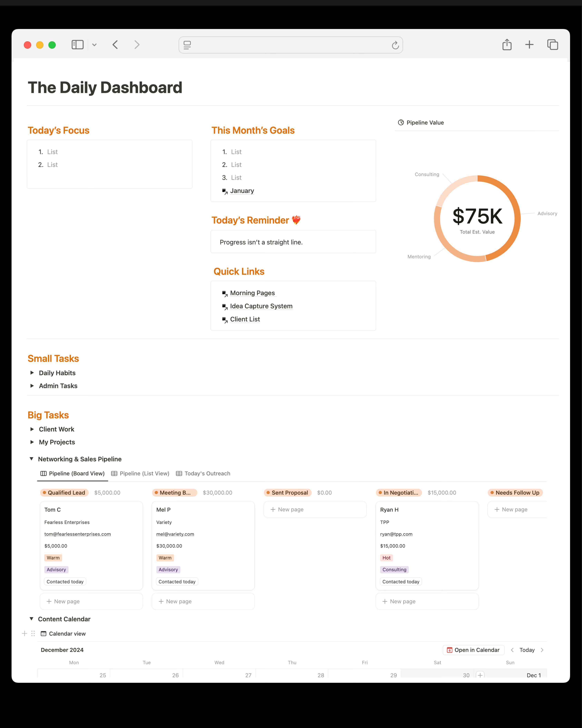The width and height of the screenshot is (582, 728).
Task: Open the Tom C pipeline card
Action: point(91,546)
